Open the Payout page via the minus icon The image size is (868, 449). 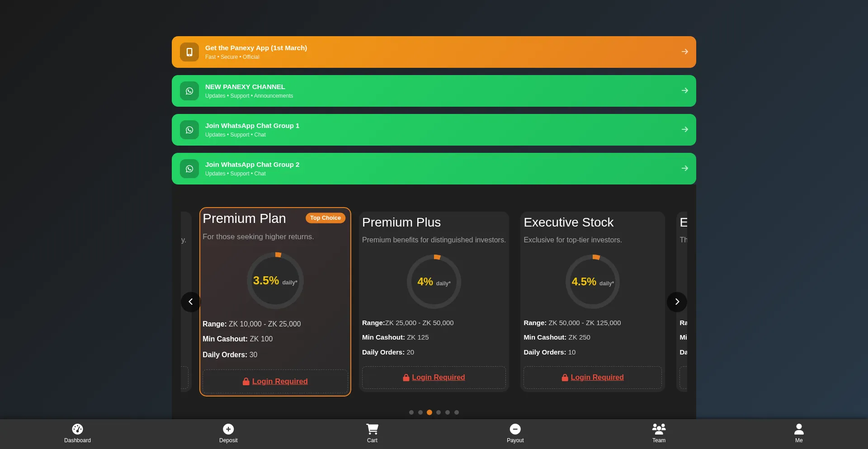[x=515, y=434]
